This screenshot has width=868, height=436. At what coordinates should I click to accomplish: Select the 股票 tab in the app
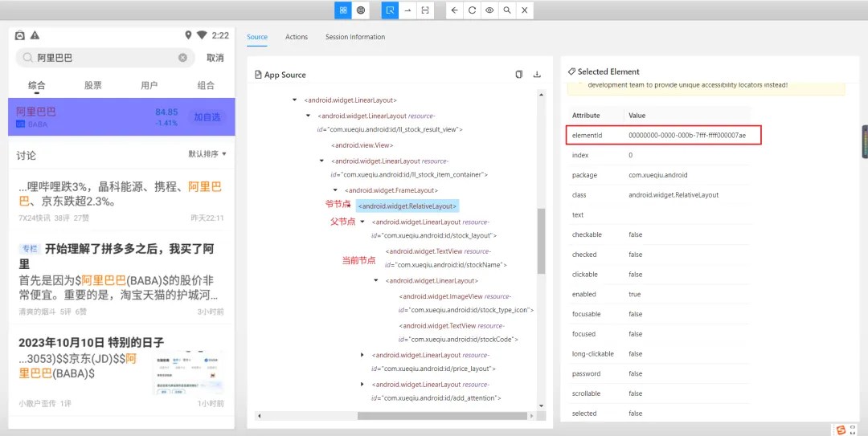(x=93, y=86)
